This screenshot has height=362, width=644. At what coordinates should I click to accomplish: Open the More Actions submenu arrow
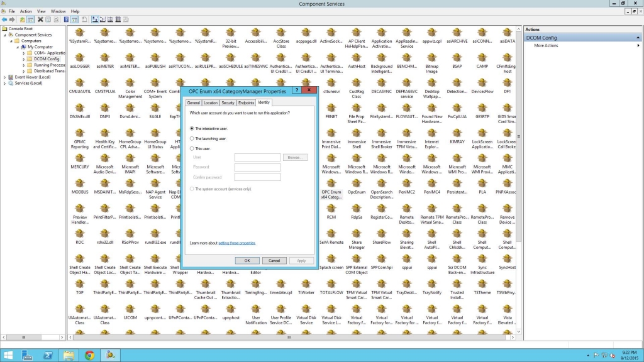tap(638, 45)
